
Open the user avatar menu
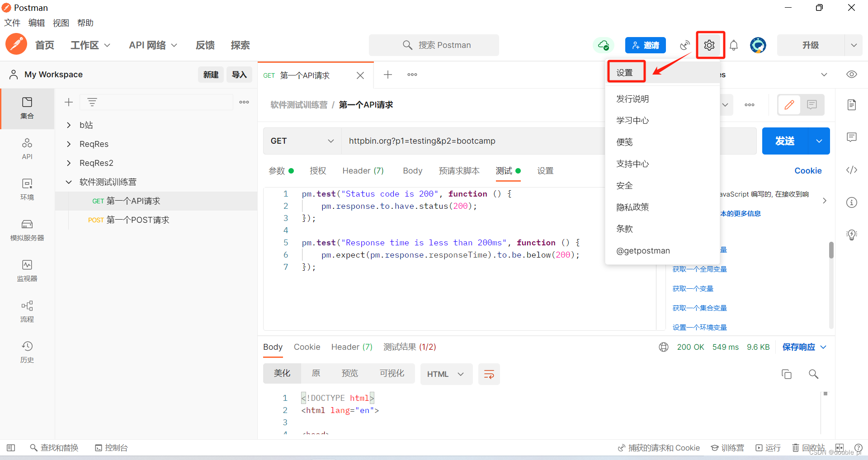pos(758,45)
